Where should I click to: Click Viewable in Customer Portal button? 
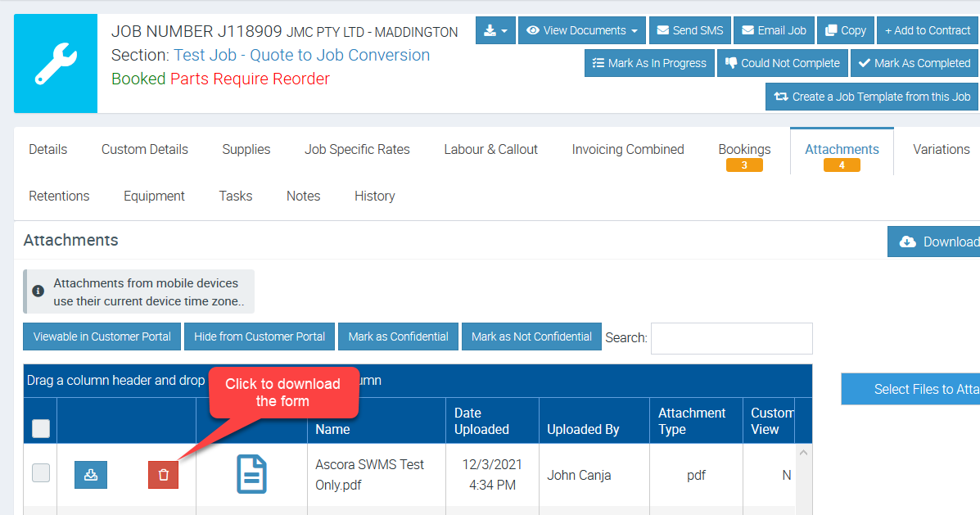[102, 337]
